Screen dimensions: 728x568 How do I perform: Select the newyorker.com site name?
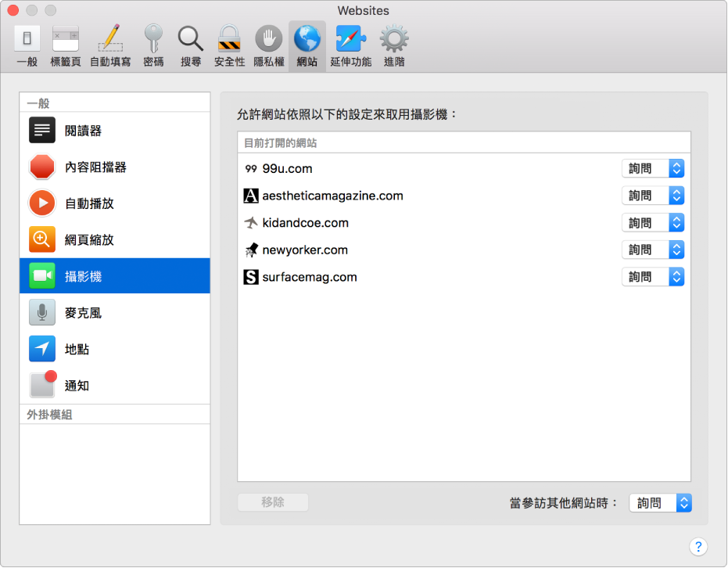pos(305,250)
